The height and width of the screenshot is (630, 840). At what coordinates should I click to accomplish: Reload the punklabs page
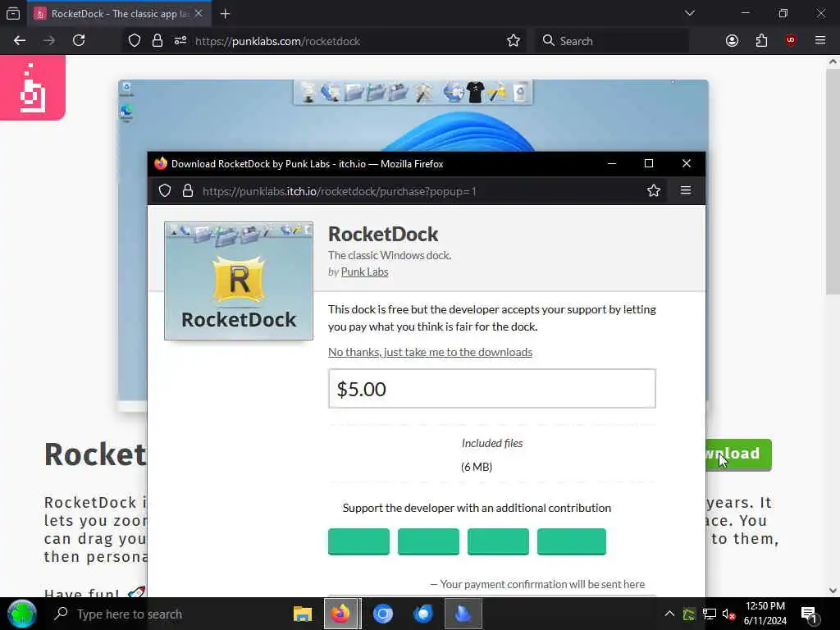click(x=79, y=41)
